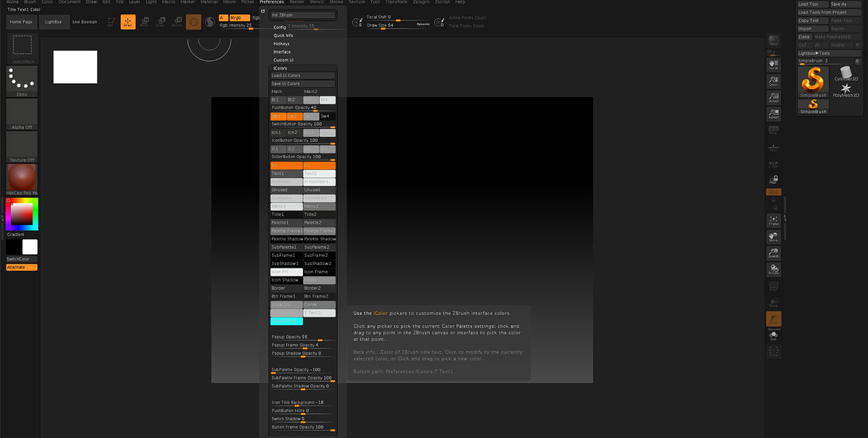This screenshot has height=438, width=868.
Task: Toggle Live Boolean mode
Action: coord(85,22)
